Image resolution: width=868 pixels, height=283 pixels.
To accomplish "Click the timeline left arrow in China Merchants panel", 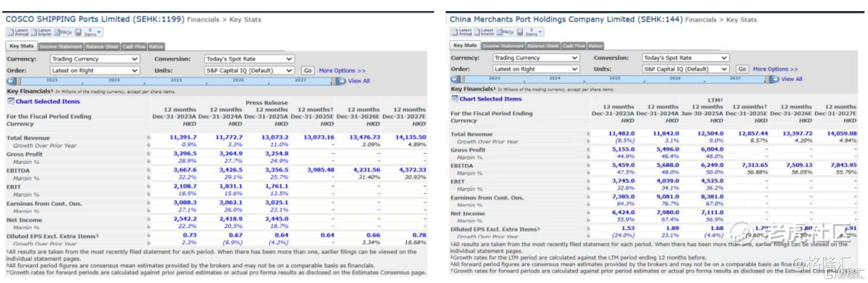I will point(455,79).
